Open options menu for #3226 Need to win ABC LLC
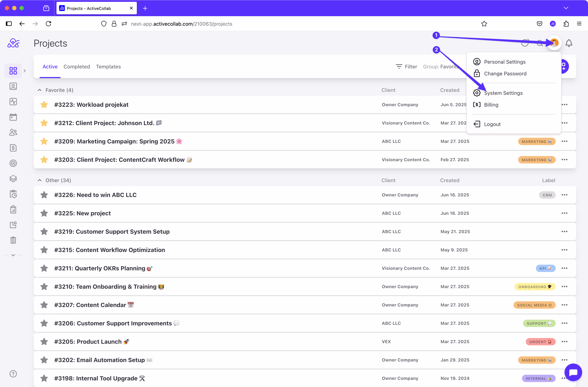Image resolution: width=588 pixels, height=387 pixels. point(564,195)
